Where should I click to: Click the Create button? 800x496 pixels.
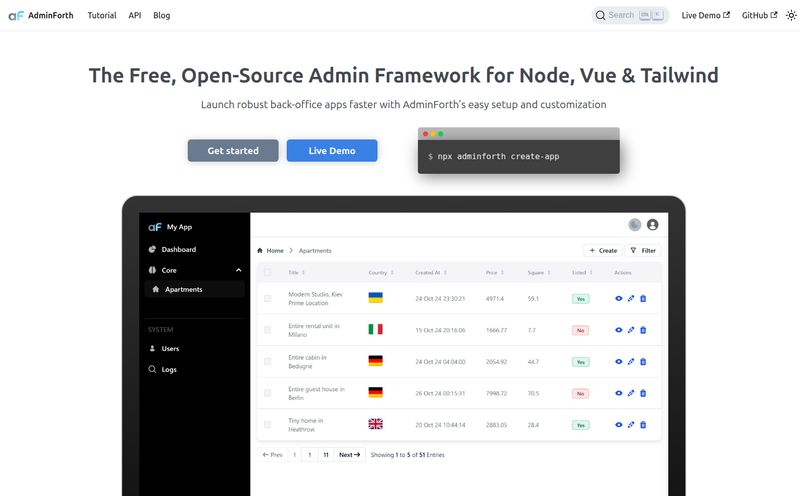(x=603, y=251)
